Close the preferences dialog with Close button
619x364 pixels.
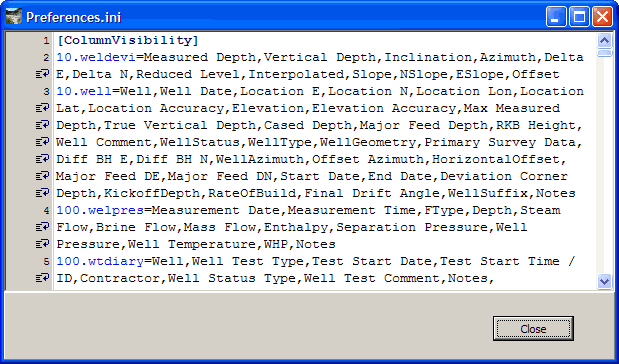click(533, 328)
